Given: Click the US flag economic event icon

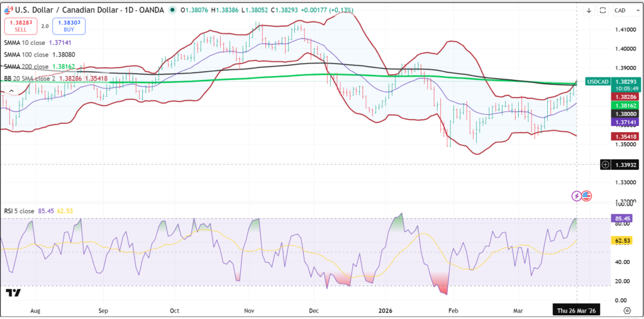Looking at the screenshot, I should pos(586,196).
